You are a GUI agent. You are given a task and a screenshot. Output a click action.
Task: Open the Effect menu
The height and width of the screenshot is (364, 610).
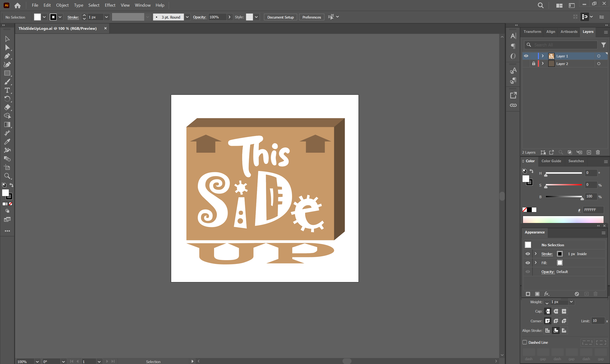coord(110,5)
